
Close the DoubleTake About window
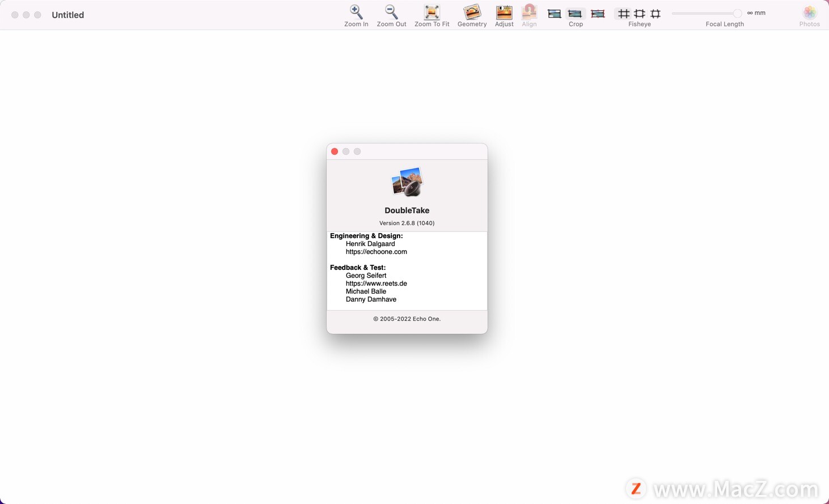(335, 151)
